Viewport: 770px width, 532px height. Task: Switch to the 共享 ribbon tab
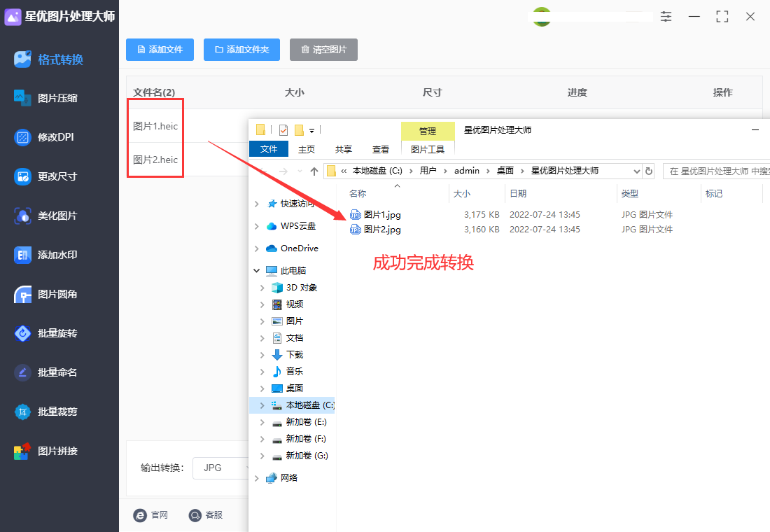343,149
